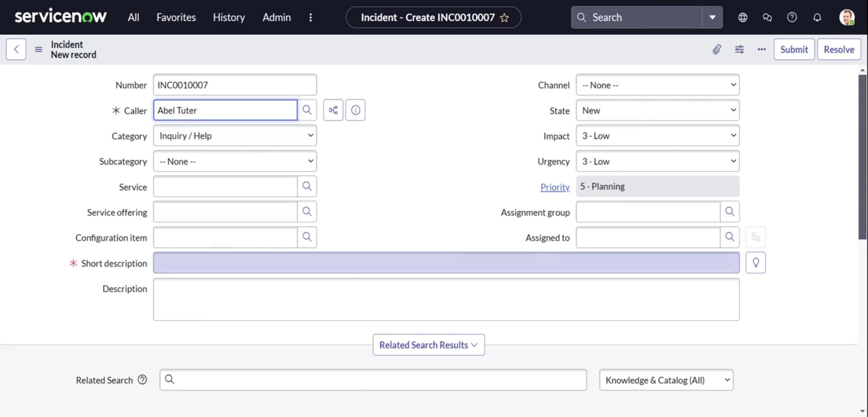Open the Knowledge & Catalog (All) dropdown
Viewport: 868px width, 417px height.
(666, 380)
